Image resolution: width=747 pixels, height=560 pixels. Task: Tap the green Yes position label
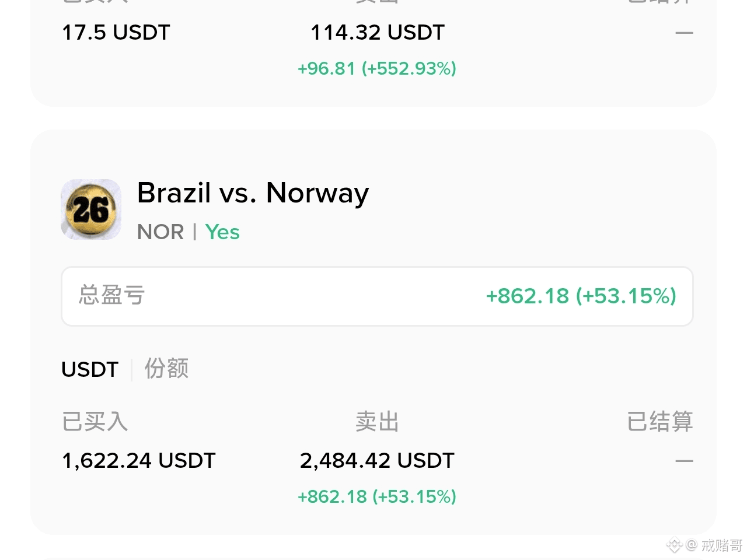[222, 232]
